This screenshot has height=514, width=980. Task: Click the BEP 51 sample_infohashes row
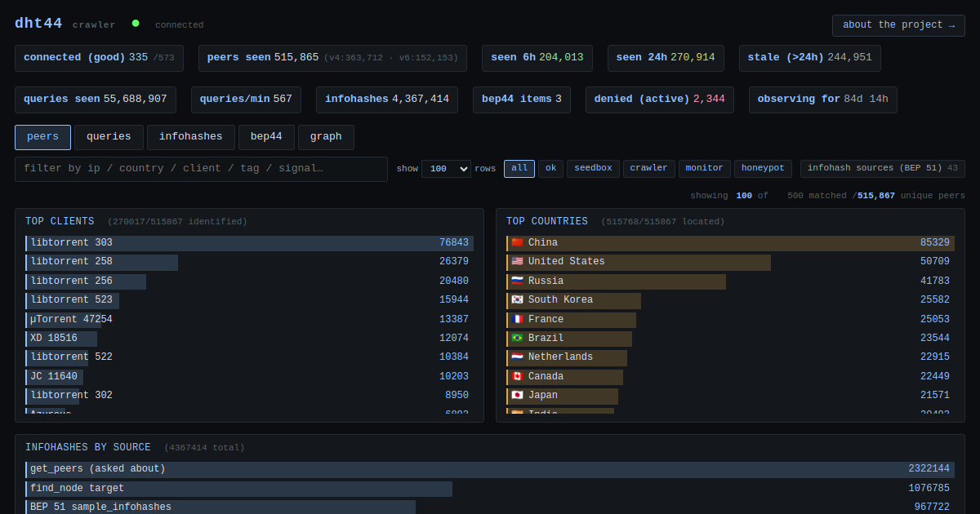[x=490, y=507]
